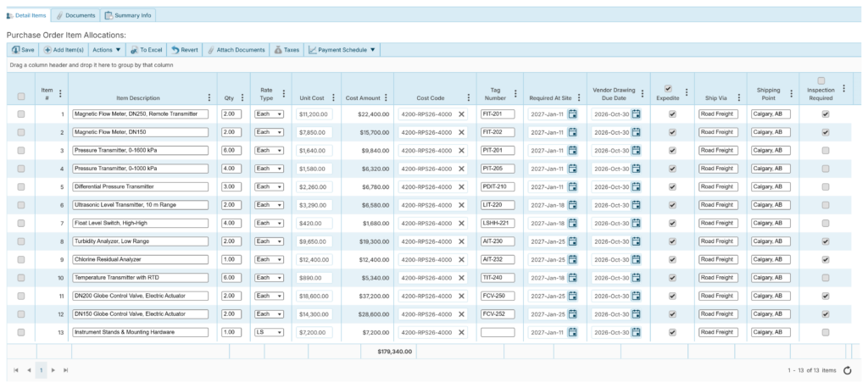868x388 pixels.
Task: Toggle Expedite for all items in header
Action: coord(668,88)
